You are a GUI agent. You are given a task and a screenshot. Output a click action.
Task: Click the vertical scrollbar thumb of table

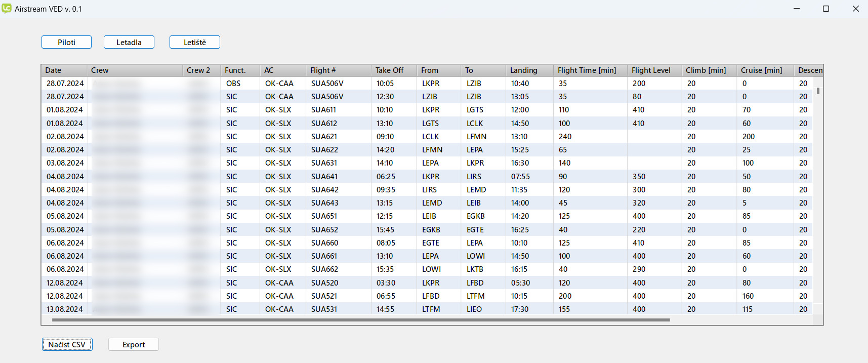pos(818,91)
